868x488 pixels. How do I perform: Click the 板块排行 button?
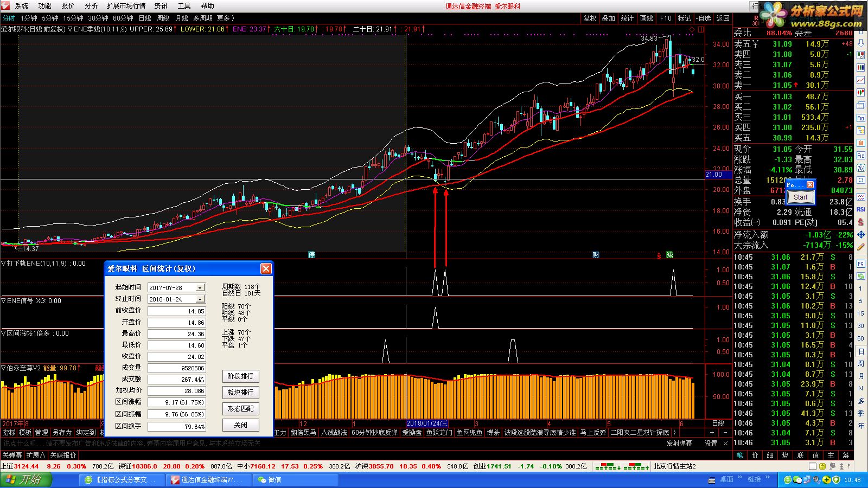(240, 393)
